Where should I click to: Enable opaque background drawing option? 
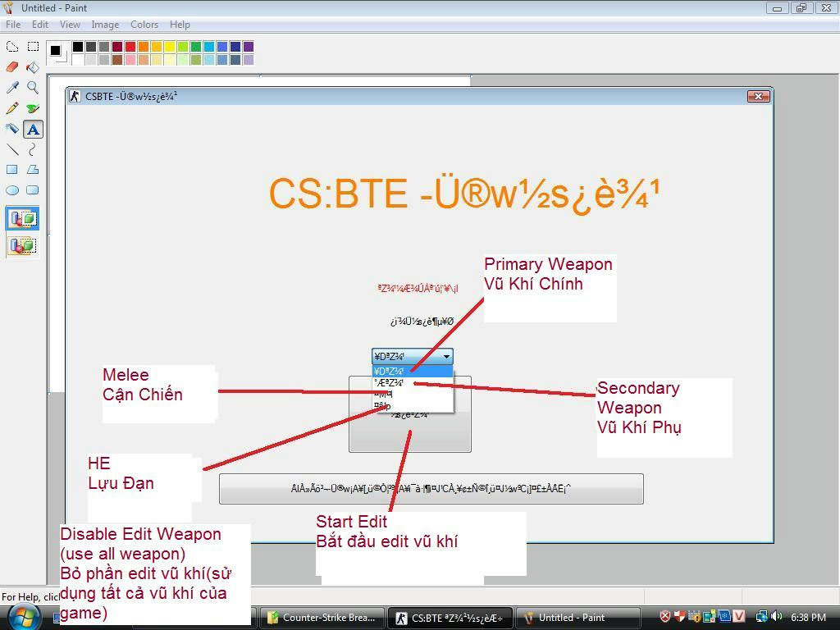(22, 218)
